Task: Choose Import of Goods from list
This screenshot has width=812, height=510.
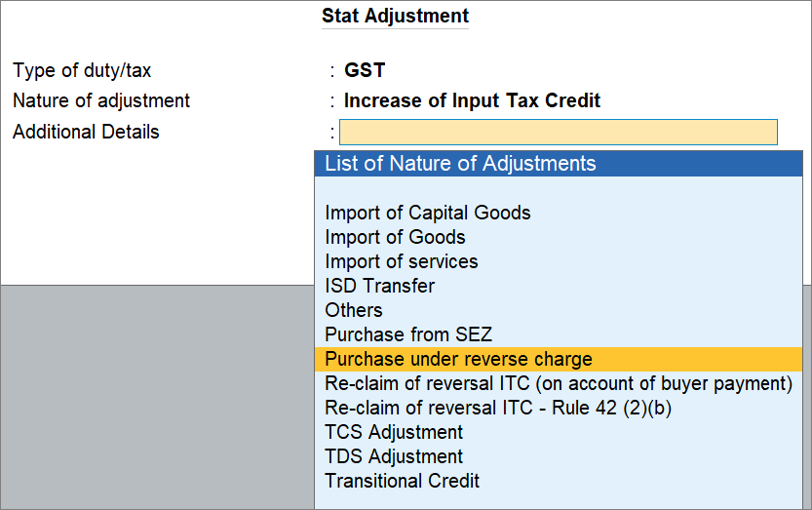Action: [x=395, y=237]
